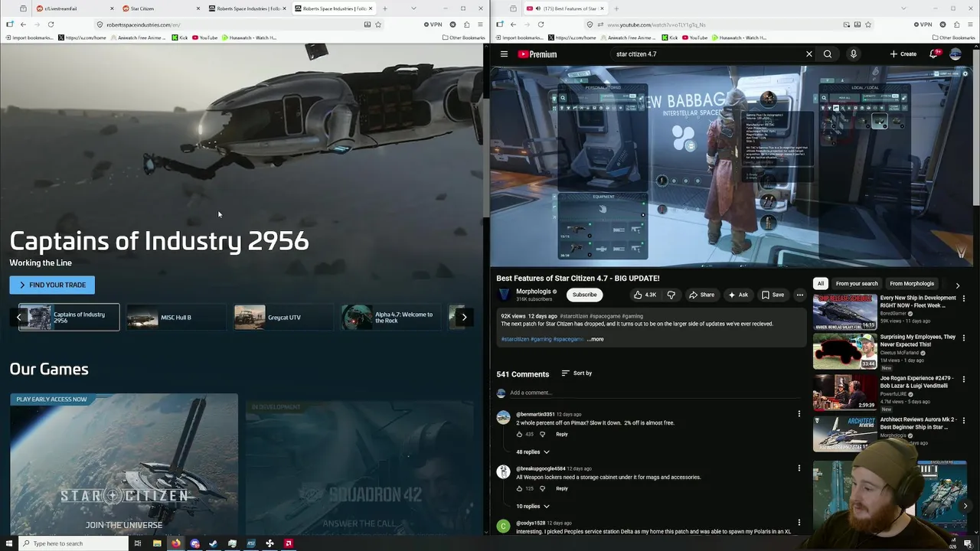Save video to playlist
980x551 pixels.
pyautogui.click(x=773, y=295)
